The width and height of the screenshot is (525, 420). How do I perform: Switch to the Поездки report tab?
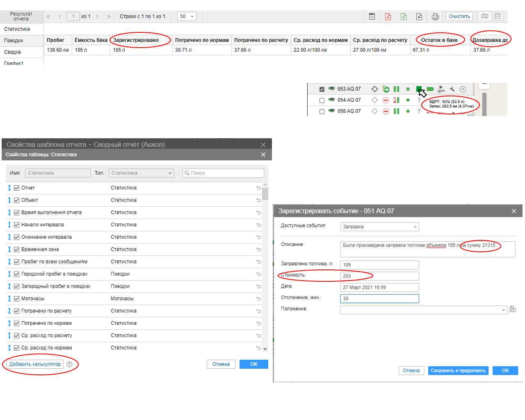(x=14, y=41)
